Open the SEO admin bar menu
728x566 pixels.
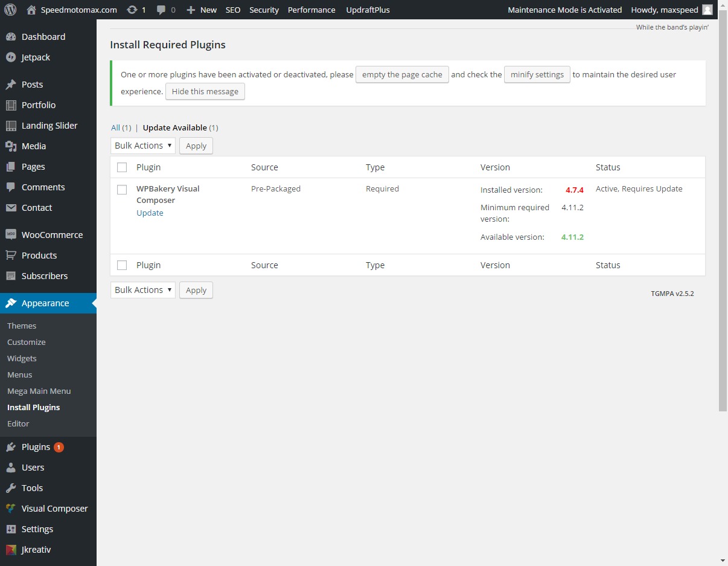[x=233, y=10]
